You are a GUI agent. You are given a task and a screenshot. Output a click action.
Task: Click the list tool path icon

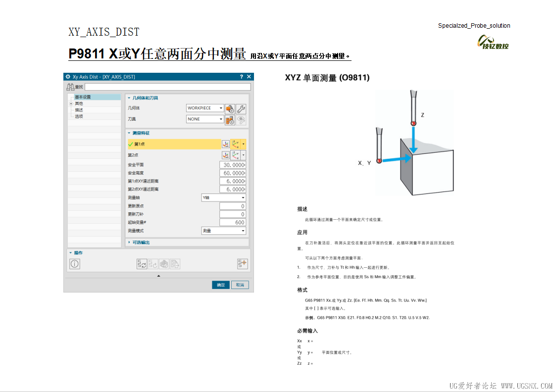coord(175,264)
